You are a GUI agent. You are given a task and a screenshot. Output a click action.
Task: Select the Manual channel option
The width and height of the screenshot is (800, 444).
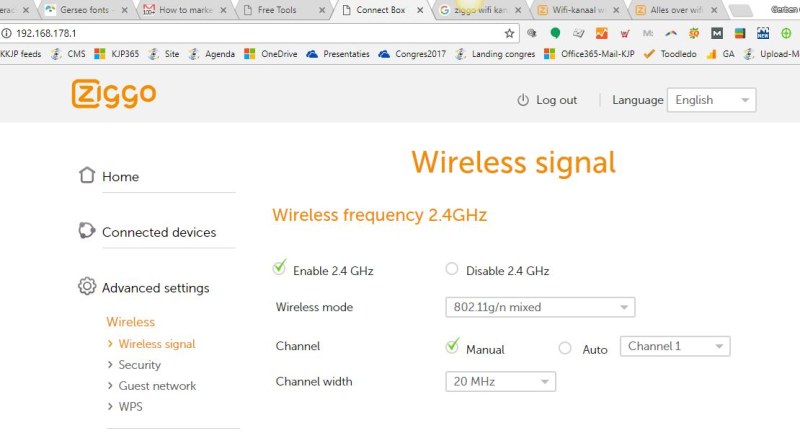click(452, 348)
